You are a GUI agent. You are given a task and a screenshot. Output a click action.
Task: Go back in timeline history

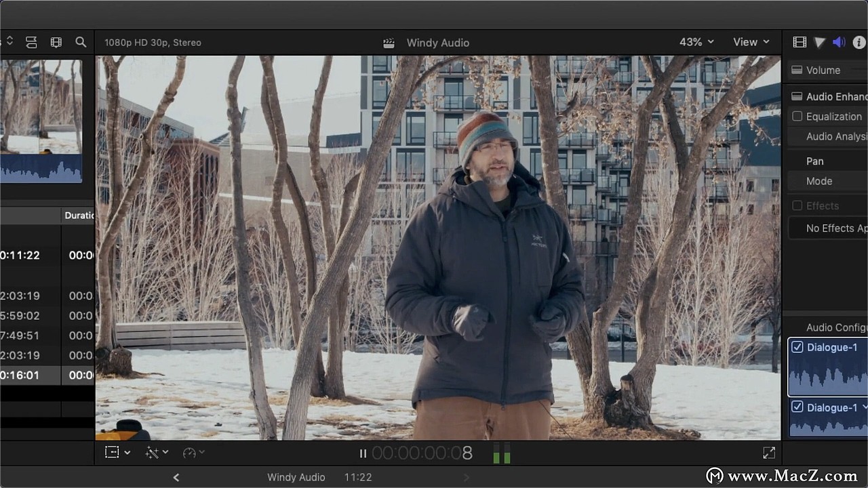pyautogui.click(x=176, y=477)
